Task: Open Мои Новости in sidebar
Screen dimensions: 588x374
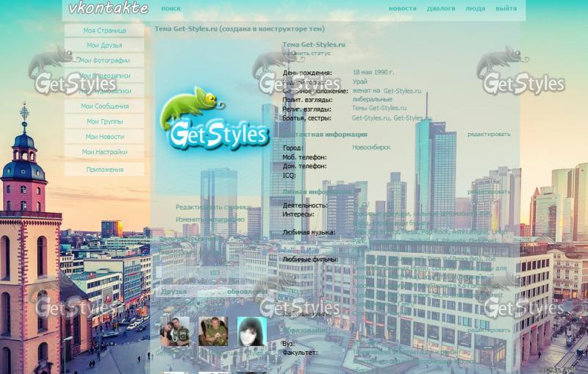Action: pyautogui.click(x=104, y=137)
